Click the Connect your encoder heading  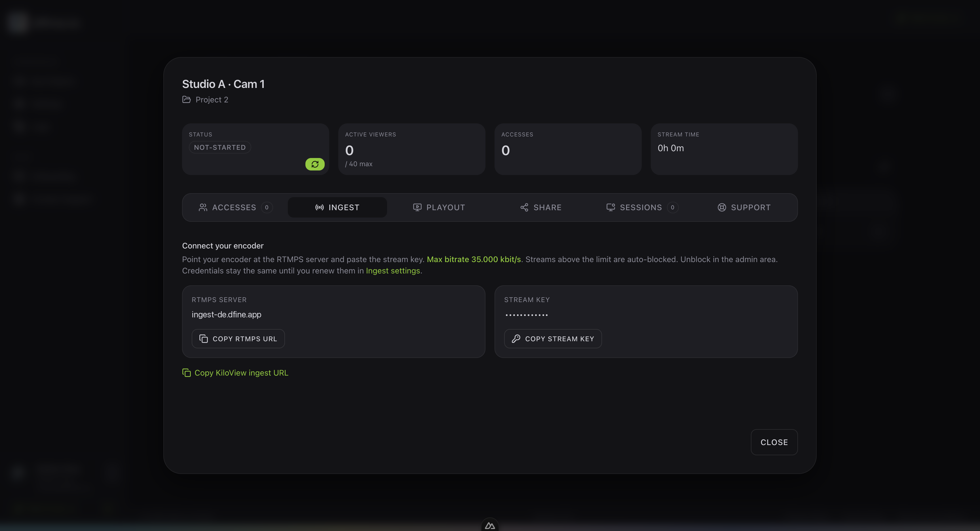223,246
